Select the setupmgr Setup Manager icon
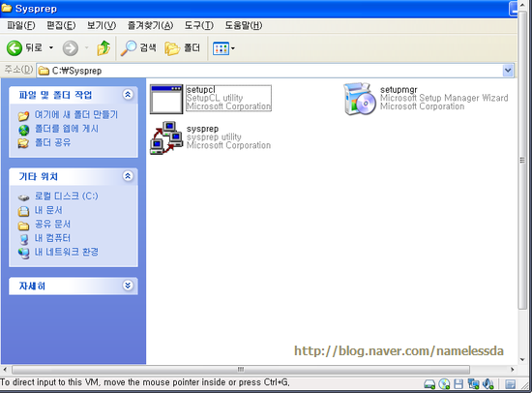This screenshot has width=532, height=393. tap(360, 99)
